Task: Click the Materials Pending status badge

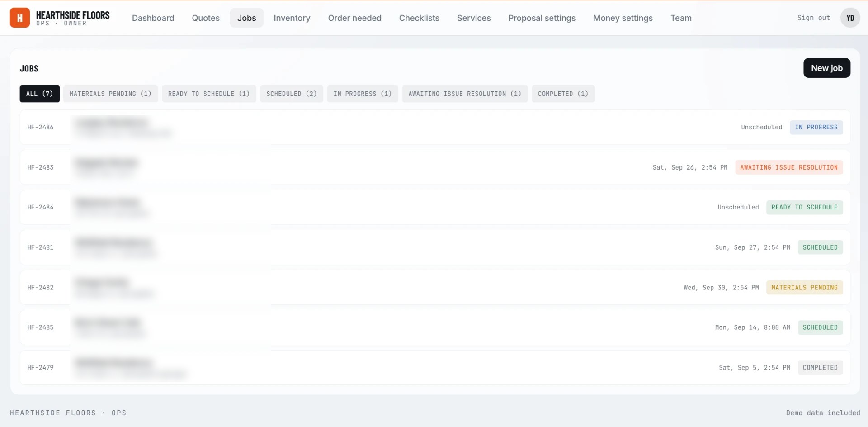Action: [x=804, y=287]
